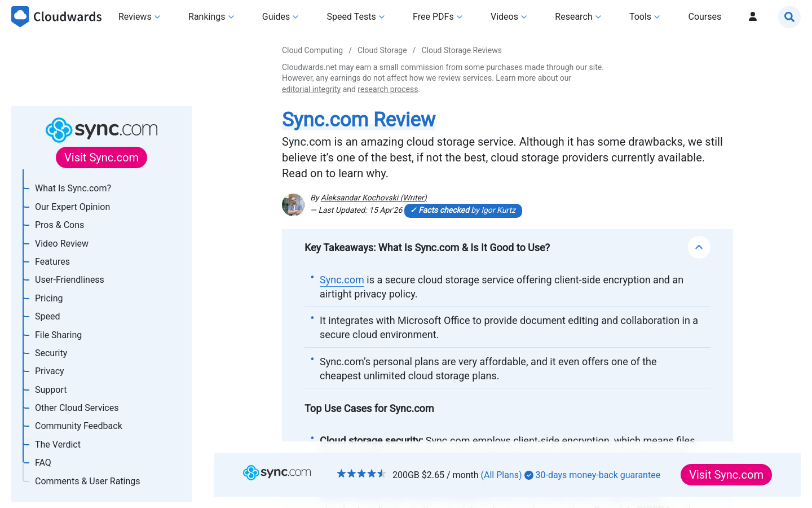Open the Videos dropdown
This screenshot has height=508, width=812.
(509, 17)
